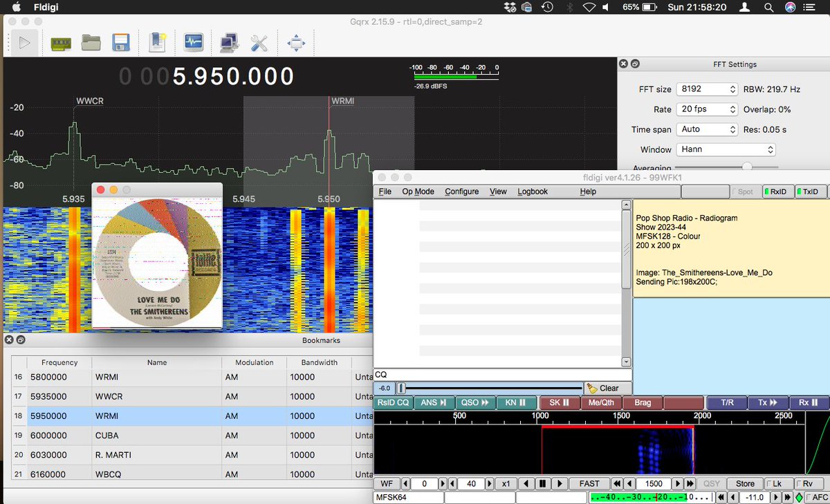The image size is (830, 504).
Task: Select the WWCR 5935000 bookmark row
Action: click(x=192, y=397)
